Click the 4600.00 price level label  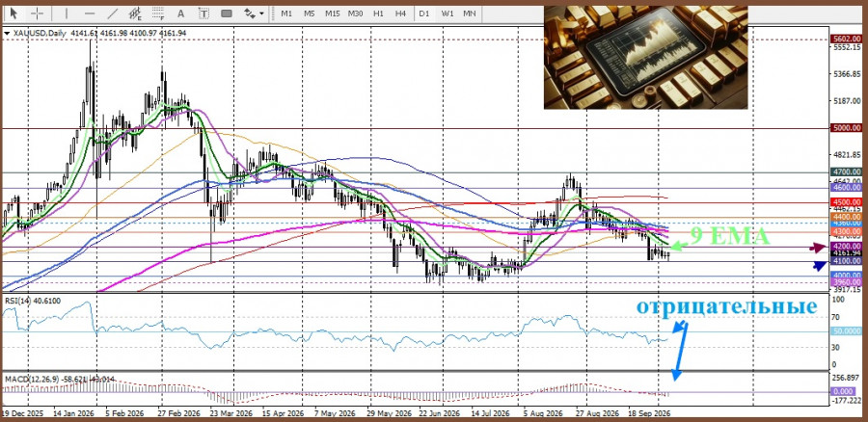(x=846, y=188)
